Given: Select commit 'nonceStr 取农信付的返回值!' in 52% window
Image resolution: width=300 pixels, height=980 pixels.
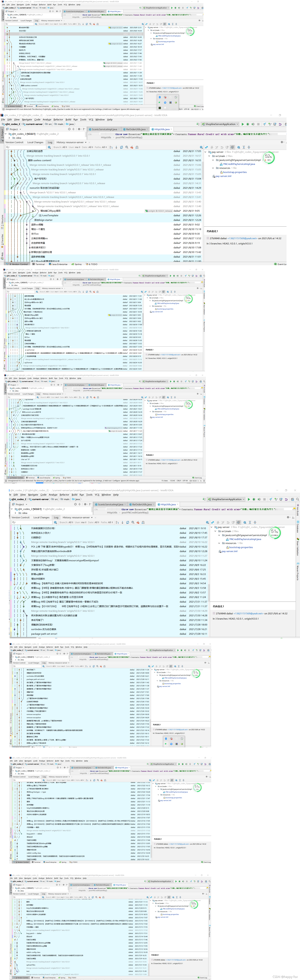Looking at the screenshot, I should pos(45,188).
